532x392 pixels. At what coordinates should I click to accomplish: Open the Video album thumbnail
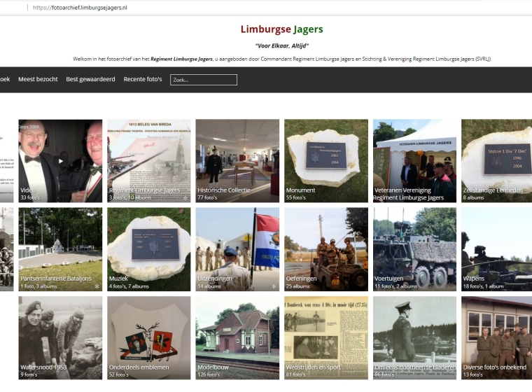tap(60, 161)
